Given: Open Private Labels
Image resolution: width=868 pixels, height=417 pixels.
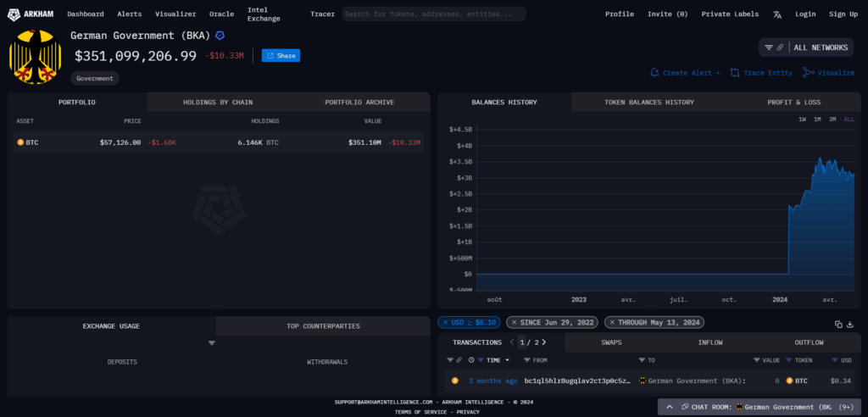Looking at the screenshot, I should tap(730, 14).
